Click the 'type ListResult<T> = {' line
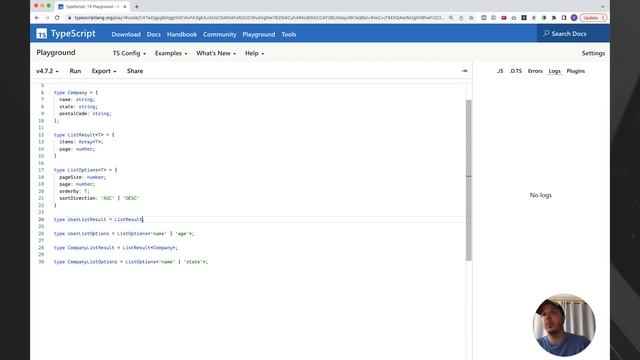 pos(84,135)
